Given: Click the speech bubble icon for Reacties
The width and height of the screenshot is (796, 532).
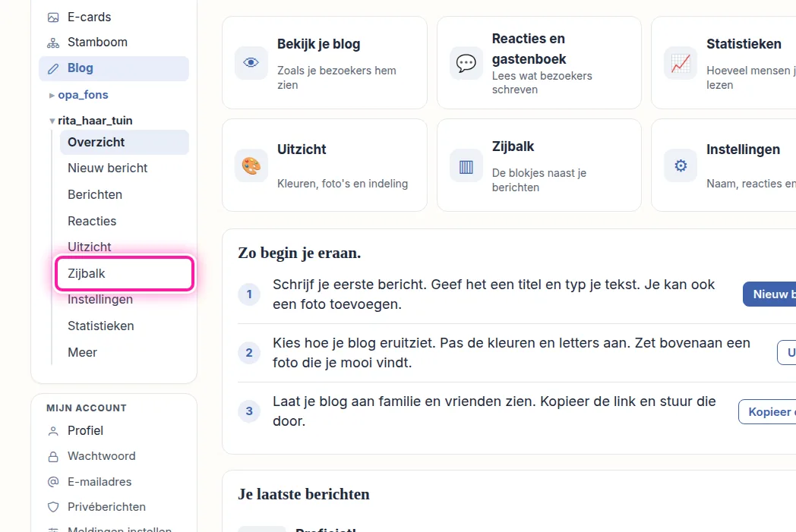Looking at the screenshot, I should [466, 63].
